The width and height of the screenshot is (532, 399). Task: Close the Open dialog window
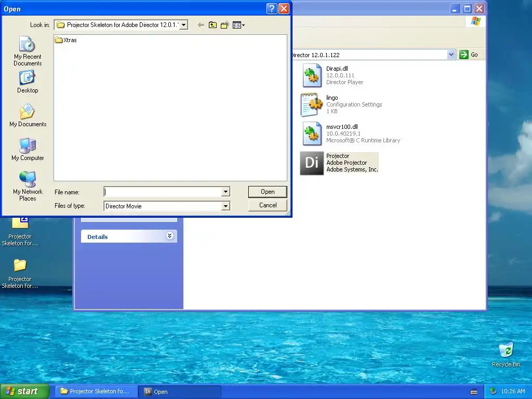pyautogui.click(x=284, y=8)
